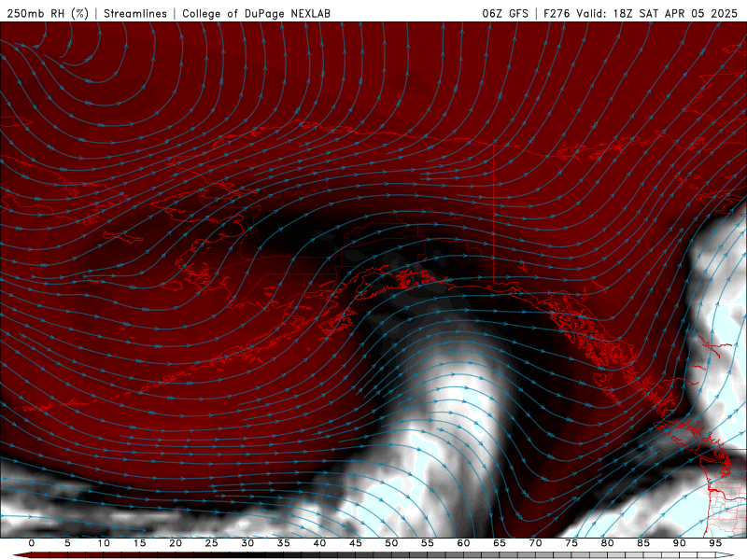Image resolution: width=747 pixels, height=560 pixels.
Task: Click the "95" colorbar tick label
Action: click(715, 543)
